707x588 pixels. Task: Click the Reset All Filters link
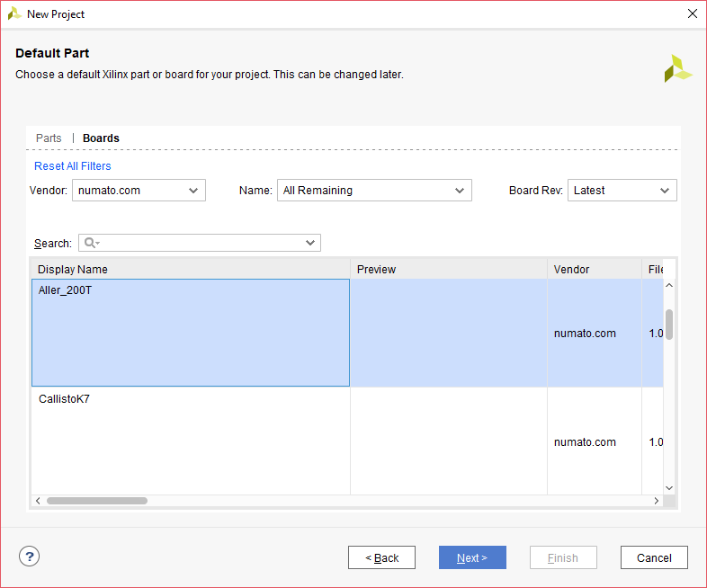(73, 166)
